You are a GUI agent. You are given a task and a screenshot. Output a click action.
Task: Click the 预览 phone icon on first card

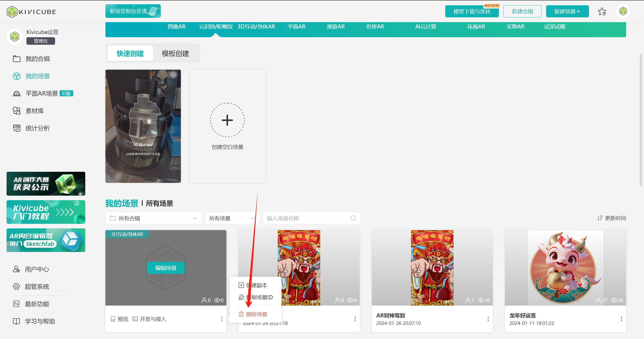(113, 319)
